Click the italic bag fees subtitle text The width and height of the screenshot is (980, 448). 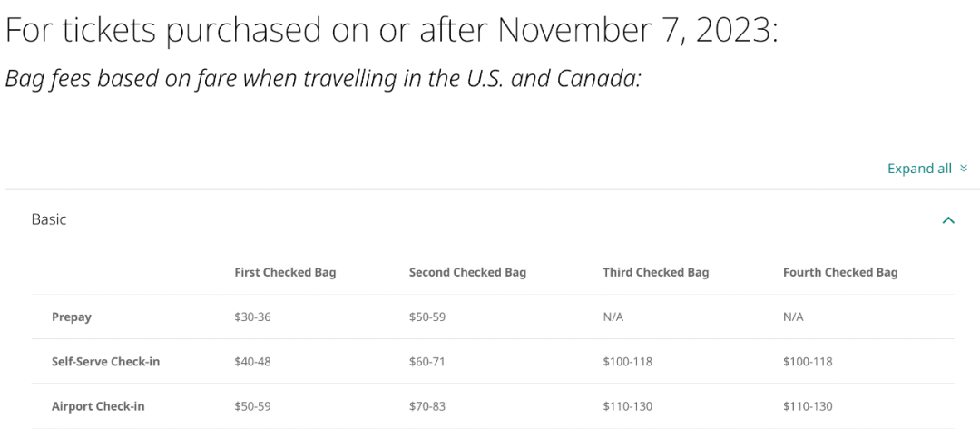[323, 79]
